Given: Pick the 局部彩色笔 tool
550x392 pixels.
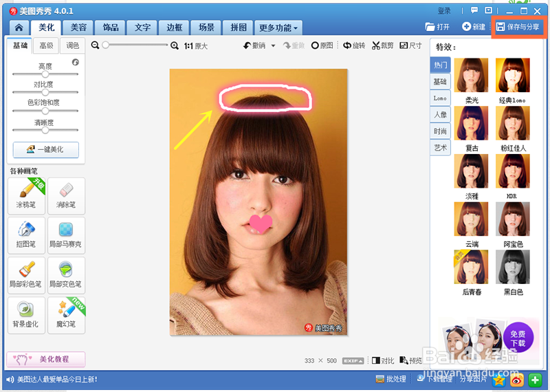Looking at the screenshot, I should 26,275.
